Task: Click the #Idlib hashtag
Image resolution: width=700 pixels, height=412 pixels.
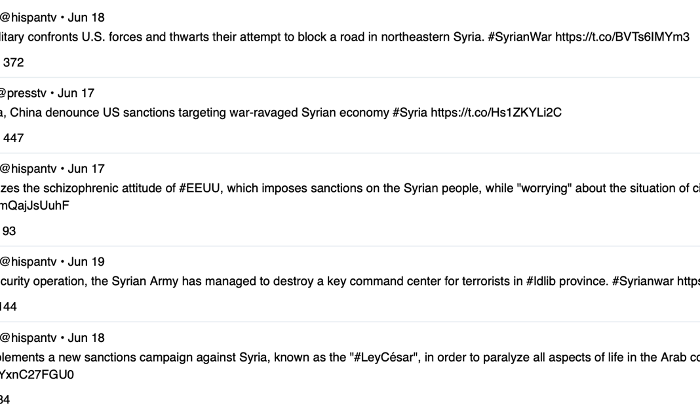Action: point(541,281)
